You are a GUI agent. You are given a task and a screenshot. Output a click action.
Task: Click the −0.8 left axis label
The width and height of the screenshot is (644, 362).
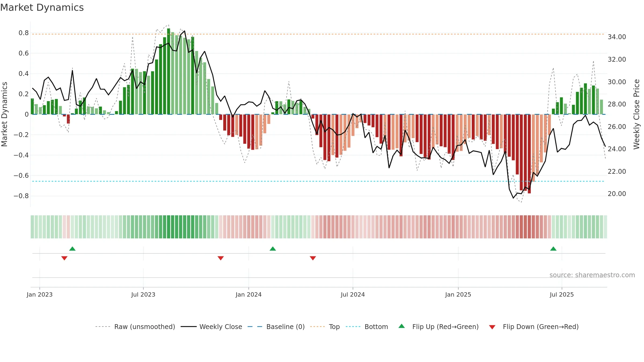(x=21, y=196)
